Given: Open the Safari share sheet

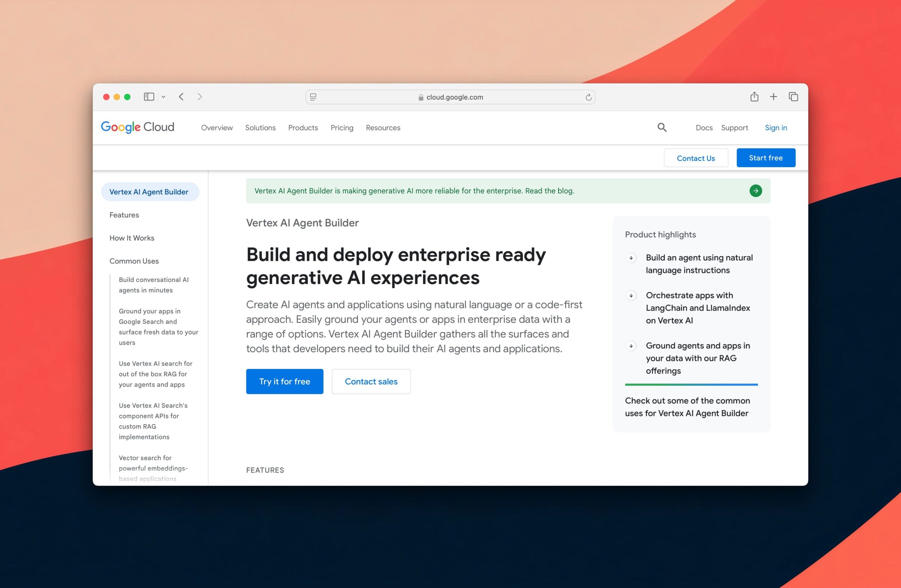Looking at the screenshot, I should pos(754,97).
